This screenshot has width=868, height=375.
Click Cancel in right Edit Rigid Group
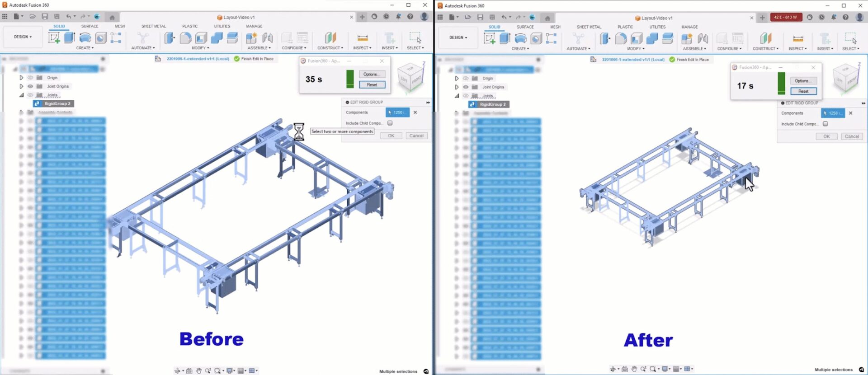click(852, 136)
